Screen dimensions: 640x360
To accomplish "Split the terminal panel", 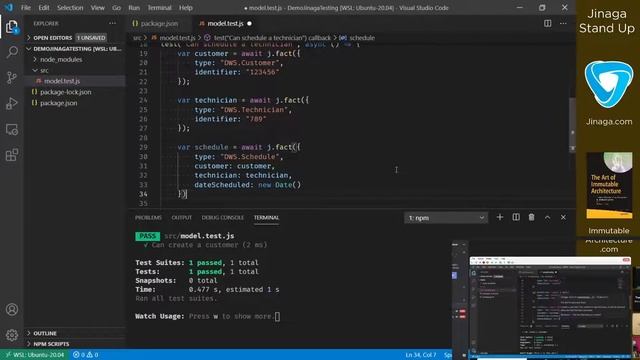I will 516,218.
